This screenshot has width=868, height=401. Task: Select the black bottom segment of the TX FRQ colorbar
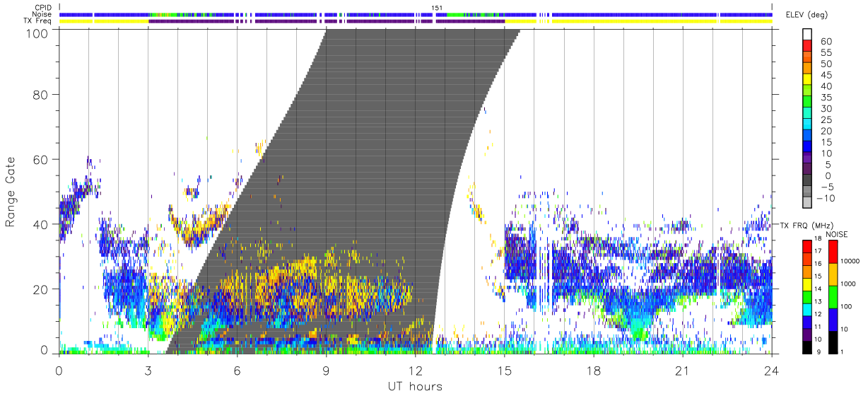click(x=807, y=347)
